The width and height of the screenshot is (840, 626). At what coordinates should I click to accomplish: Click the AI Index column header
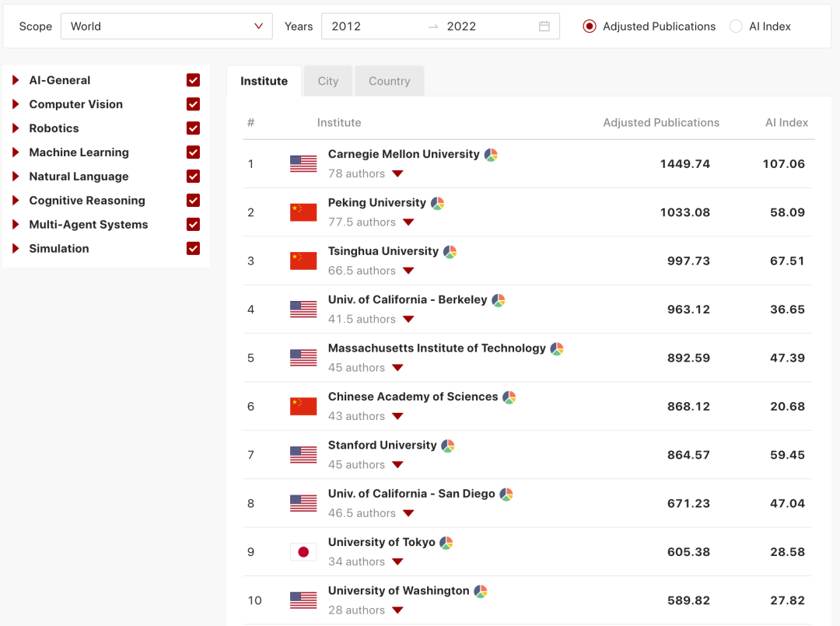[786, 123]
